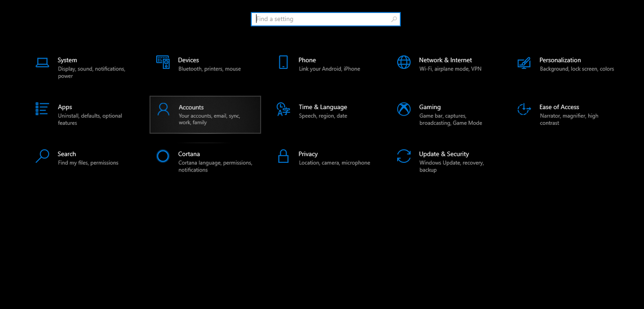Click the magnifier icon in the search box
This screenshot has width=644, height=309.
pos(394,19)
